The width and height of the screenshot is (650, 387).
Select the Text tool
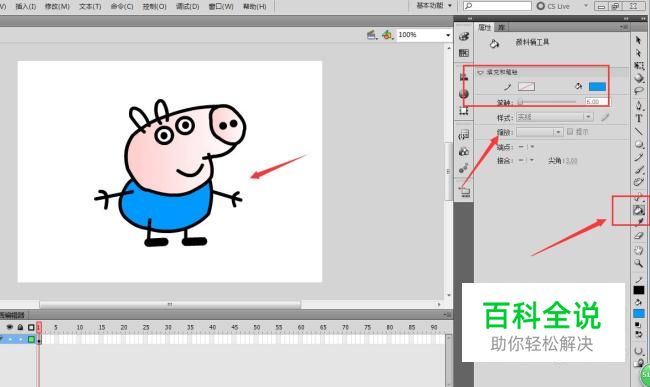(x=639, y=118)
